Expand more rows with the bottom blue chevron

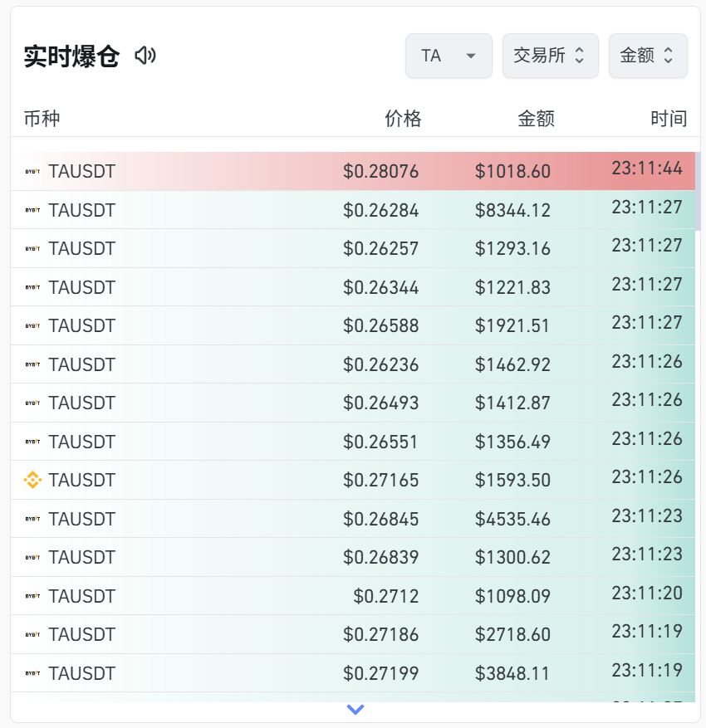355,710
